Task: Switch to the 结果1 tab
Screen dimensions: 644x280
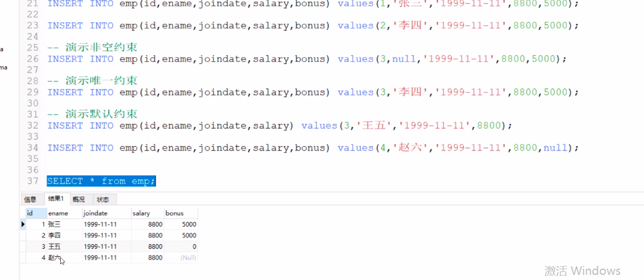Action: [56, 199]
